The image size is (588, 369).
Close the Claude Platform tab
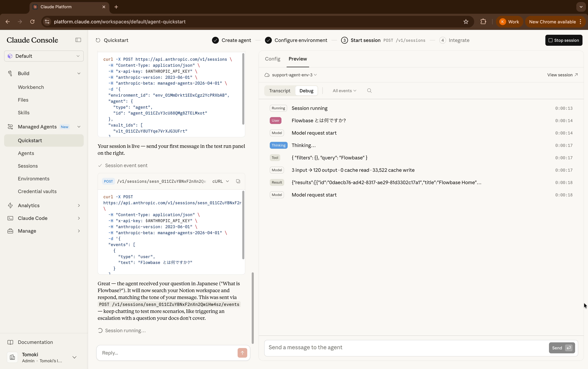coord(104,7)
